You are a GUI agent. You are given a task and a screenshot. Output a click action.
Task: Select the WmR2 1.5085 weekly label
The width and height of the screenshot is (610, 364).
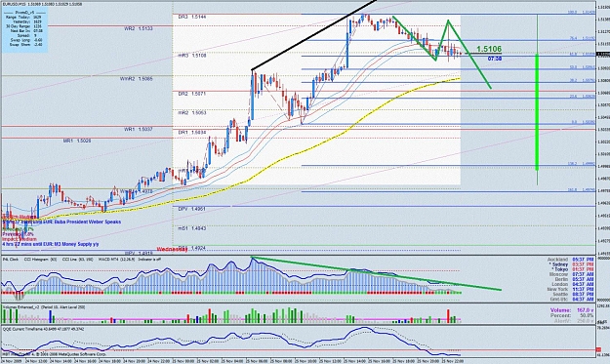137,79
